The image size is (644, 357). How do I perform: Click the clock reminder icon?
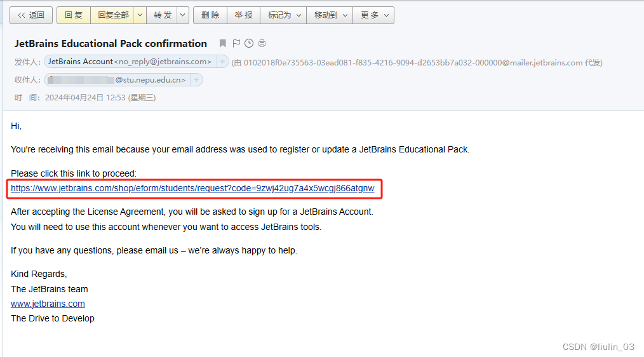pyautogui.click(x=249, y=43)
